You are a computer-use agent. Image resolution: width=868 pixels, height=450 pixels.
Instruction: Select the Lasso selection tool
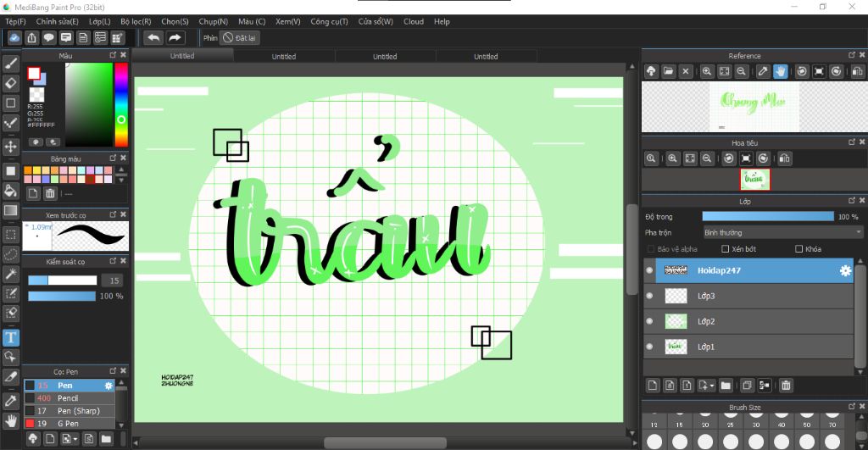pyautogui.click(x=10, y=254)
